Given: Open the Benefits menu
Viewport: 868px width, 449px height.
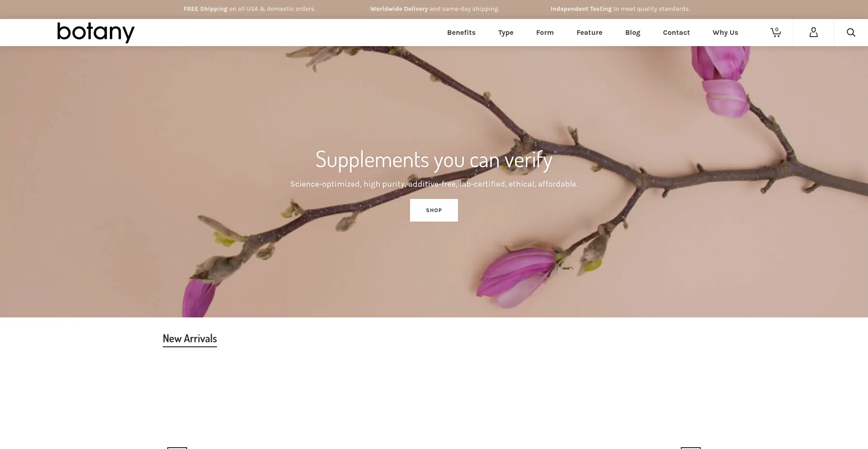Looking at the screenshot, I should (461, 33).
